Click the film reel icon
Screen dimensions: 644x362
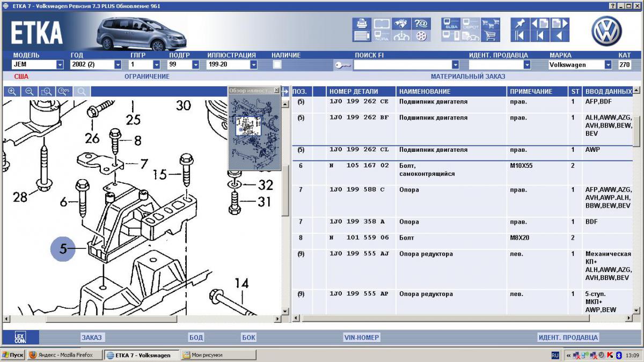(421, 36)
